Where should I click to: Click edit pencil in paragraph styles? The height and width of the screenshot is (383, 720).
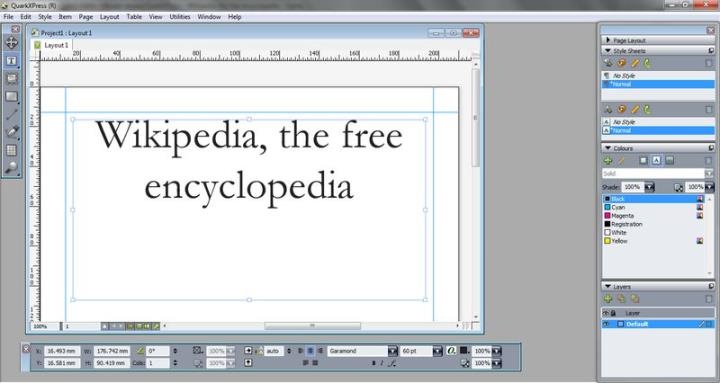635,63
